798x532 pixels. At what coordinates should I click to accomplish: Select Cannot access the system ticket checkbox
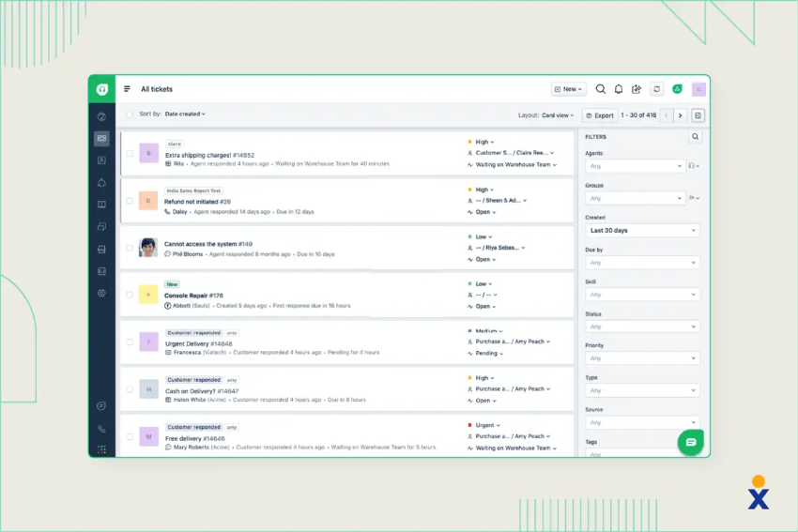[130, 248]
